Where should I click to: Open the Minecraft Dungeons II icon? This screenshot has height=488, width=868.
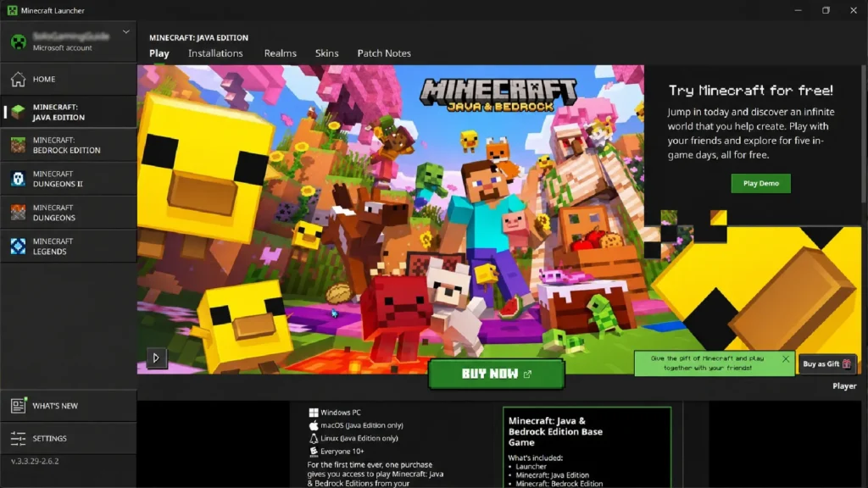pyautogui.click(x=18, y=179)
